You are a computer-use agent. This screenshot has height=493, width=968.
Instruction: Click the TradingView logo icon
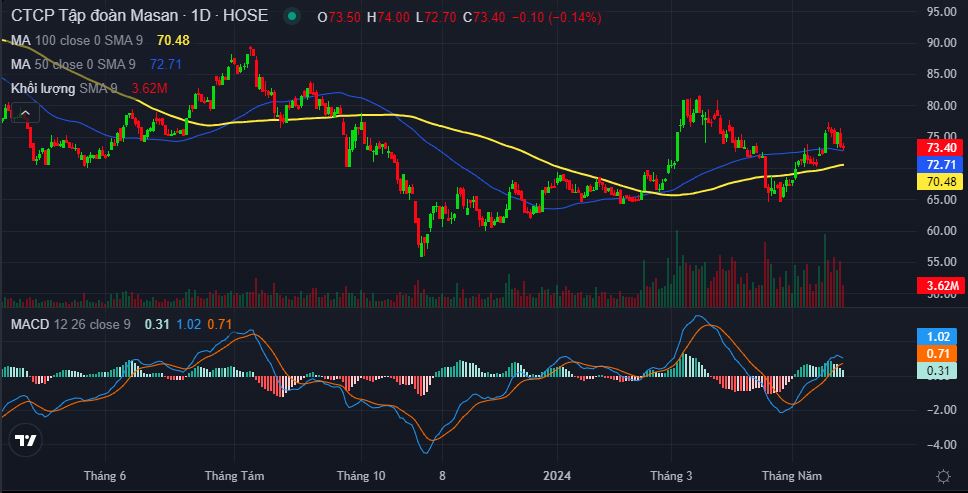[26, 440]
